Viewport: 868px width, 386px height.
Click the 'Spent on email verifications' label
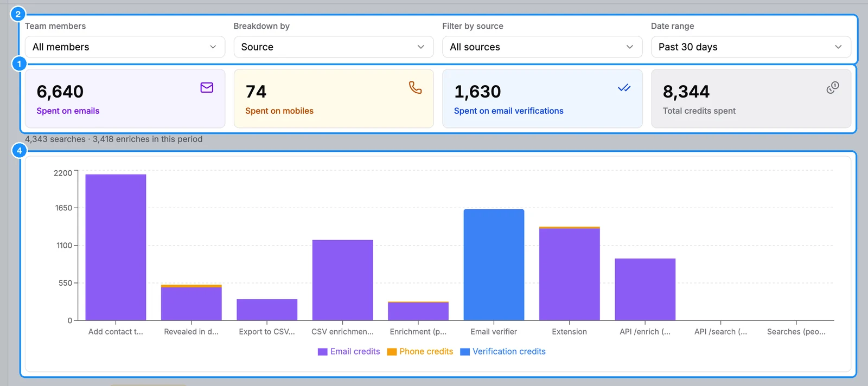click(509, 111)
